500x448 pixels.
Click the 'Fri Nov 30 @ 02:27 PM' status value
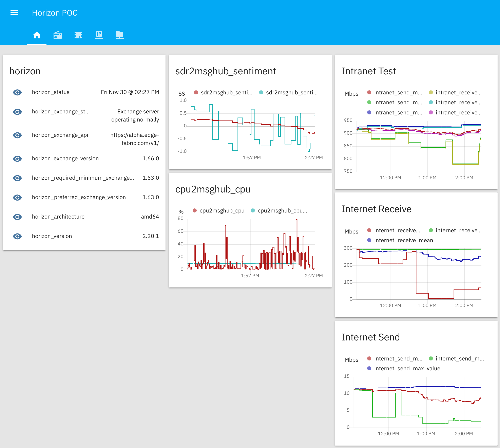[x=130, y=92]
